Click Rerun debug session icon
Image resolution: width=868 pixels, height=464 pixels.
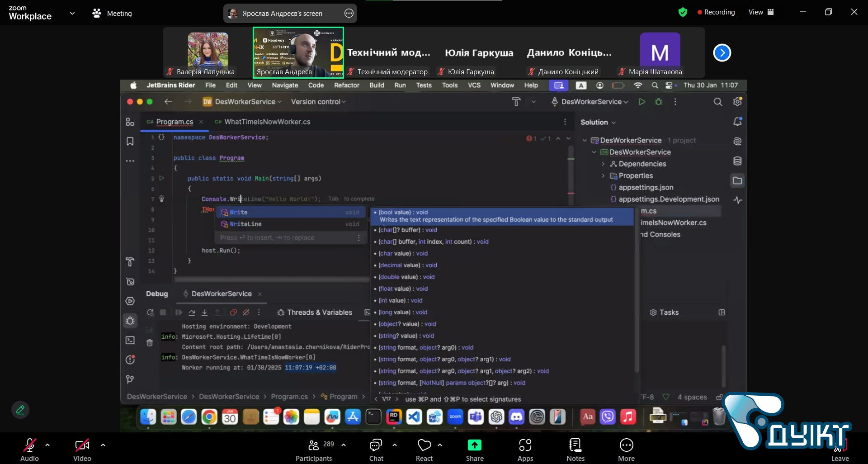coord(150,312)
